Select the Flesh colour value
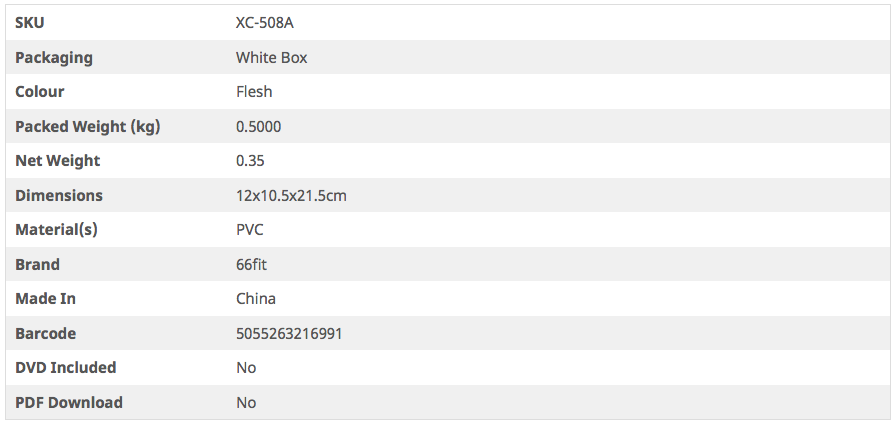 pyautogui.click(x=254, y=92)
